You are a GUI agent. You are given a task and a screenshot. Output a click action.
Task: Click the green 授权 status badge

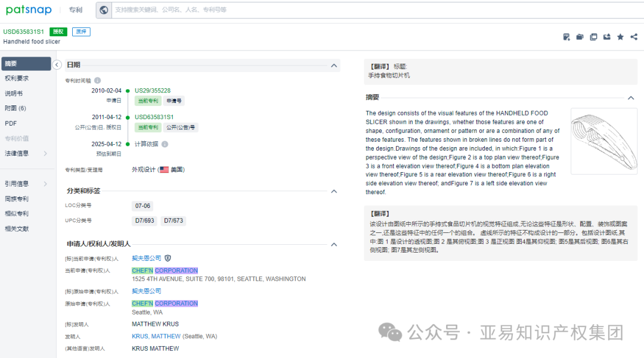pyautogui.click(x=58, y=32)
